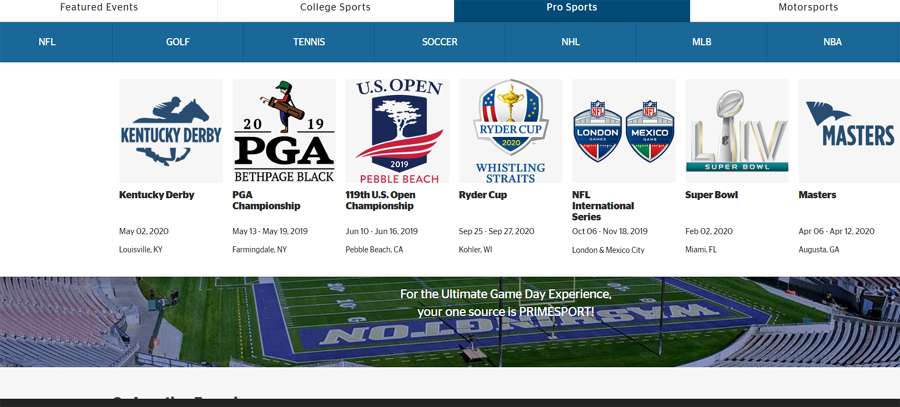Click the NBA category
The image size is (900, 407).
832,42
